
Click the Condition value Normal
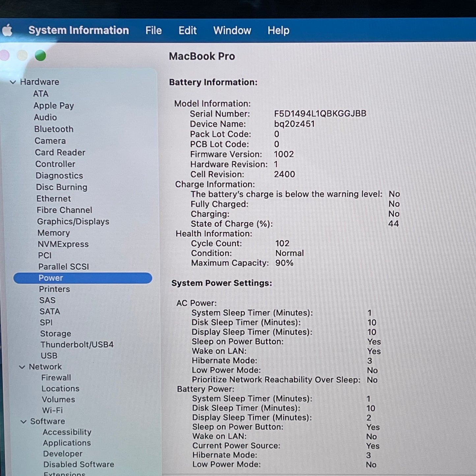[290, 253]
